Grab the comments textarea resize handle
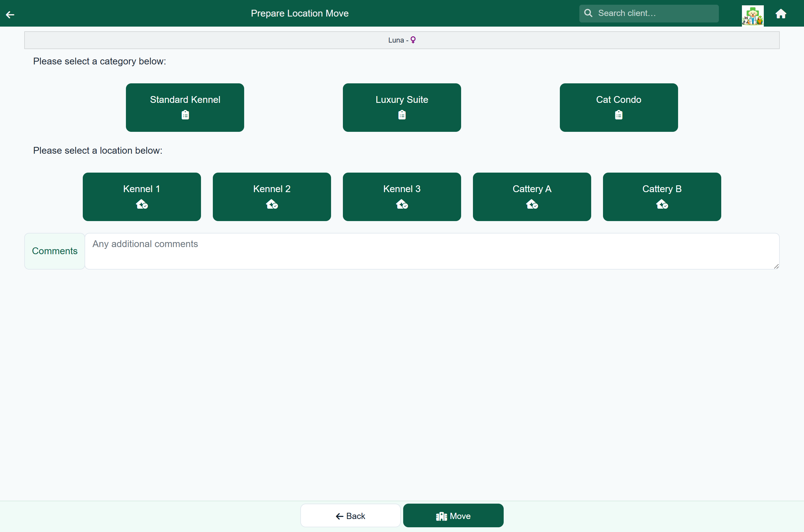The image size is (804, 532). (x=776, y=266)
